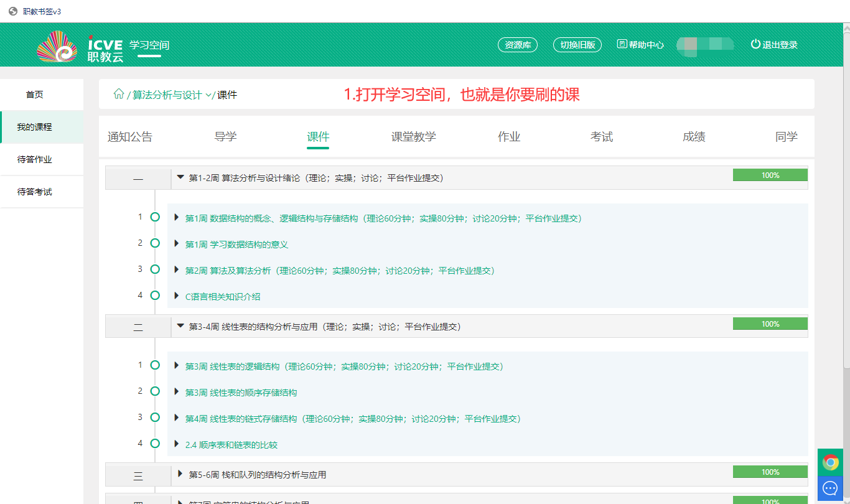Expand 2.4 顺序表和链表的比较 arrow

click(177, 444)
